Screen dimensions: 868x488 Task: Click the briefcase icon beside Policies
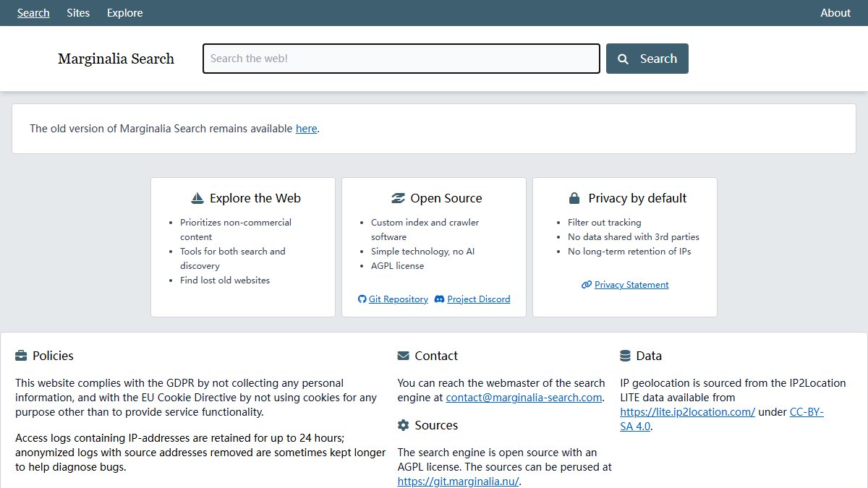[x=21, y=356]
